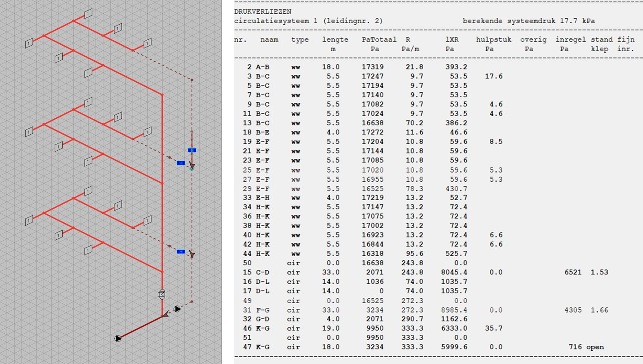Select the berekende systeemdruk 17.7 kPa text
This screenshot has height=364, width=643.
tap(528, 21)
